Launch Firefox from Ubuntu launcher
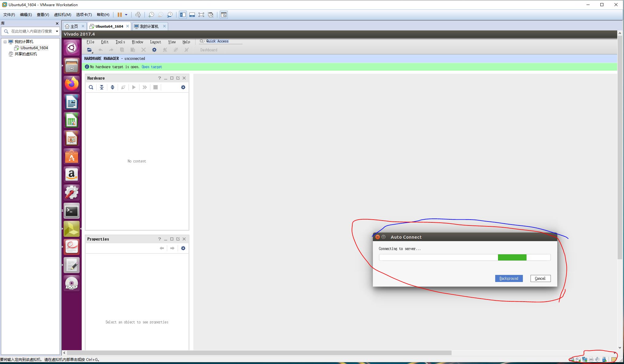624x364 pixels. click(x=72, y=84)
